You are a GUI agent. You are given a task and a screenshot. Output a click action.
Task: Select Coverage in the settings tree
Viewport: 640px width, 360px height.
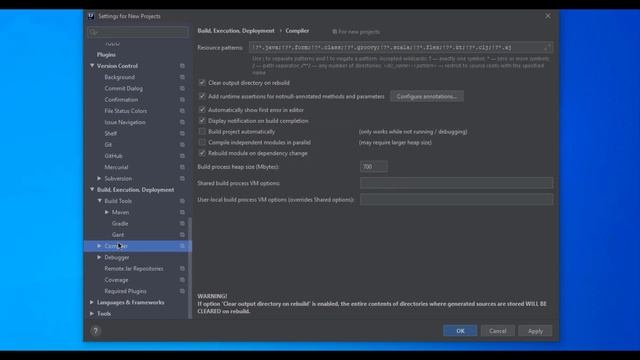coord(116,280)
